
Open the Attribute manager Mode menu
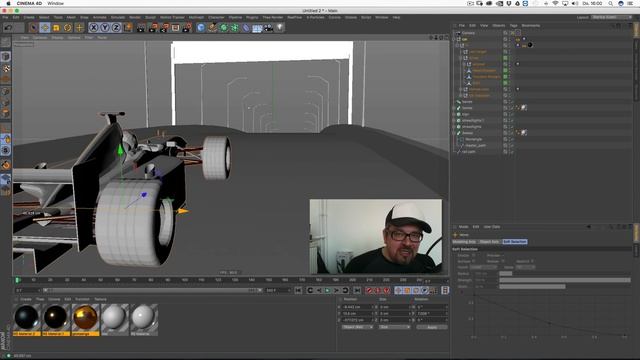464,227
